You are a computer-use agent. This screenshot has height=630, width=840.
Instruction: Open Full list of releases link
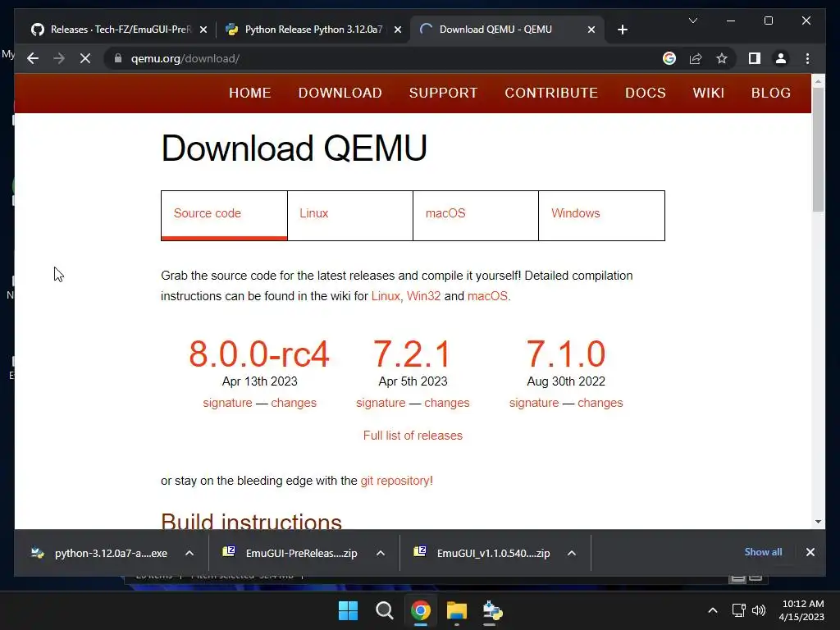(x=413, y=436)
